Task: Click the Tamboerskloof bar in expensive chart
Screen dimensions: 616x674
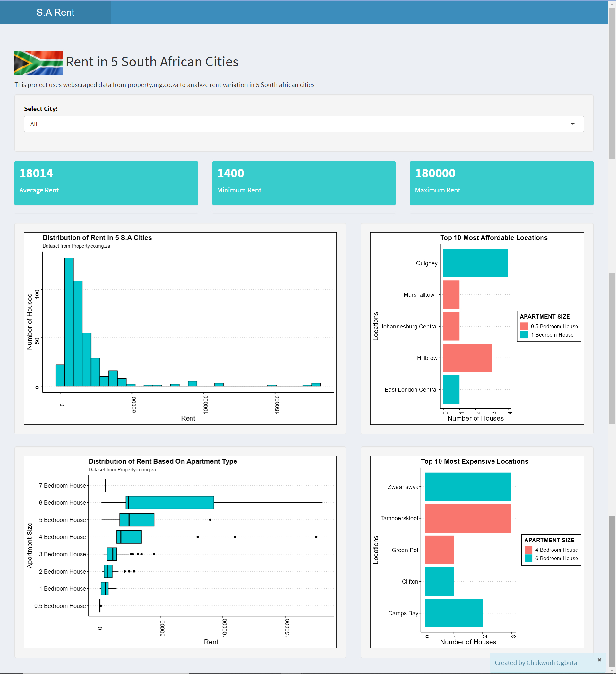Action: click(x=468, y=518)
